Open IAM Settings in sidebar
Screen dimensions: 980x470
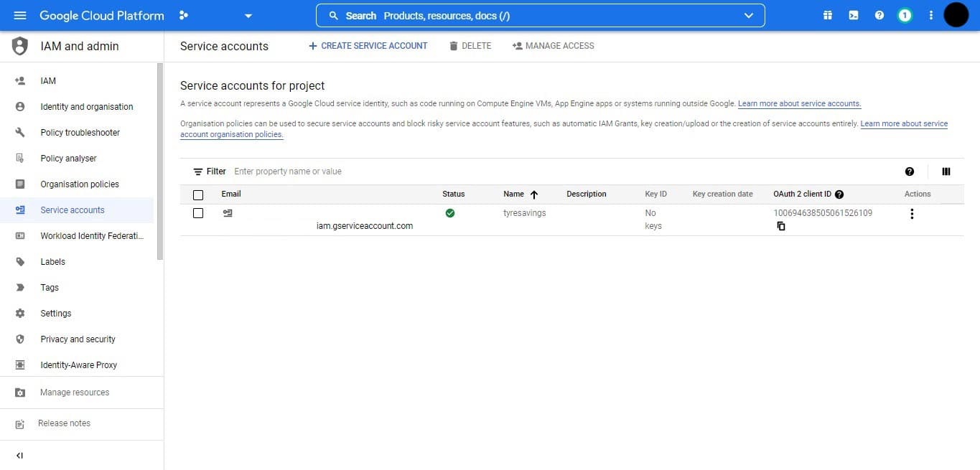77,314
